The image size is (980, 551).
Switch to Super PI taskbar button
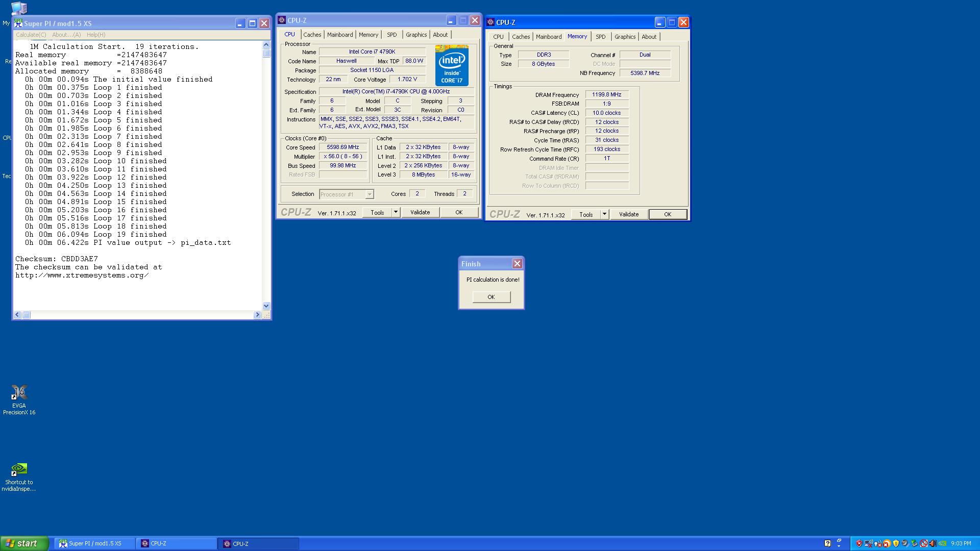(x=95, y=544)
